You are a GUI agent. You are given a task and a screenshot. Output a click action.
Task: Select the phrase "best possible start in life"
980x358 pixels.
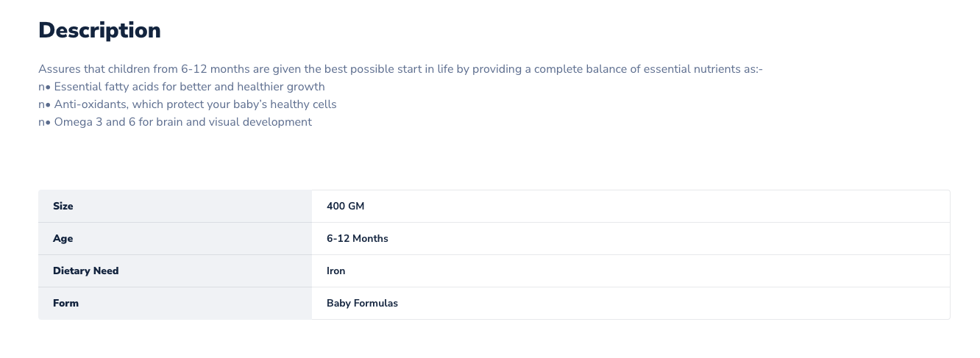[383, 69]
